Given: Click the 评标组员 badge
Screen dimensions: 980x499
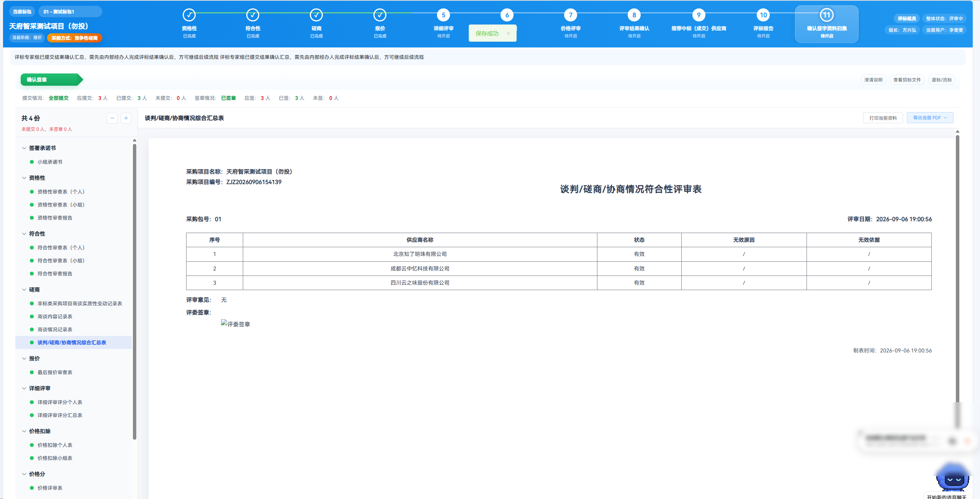Looking at the screenshot, I should pos(906,18).
